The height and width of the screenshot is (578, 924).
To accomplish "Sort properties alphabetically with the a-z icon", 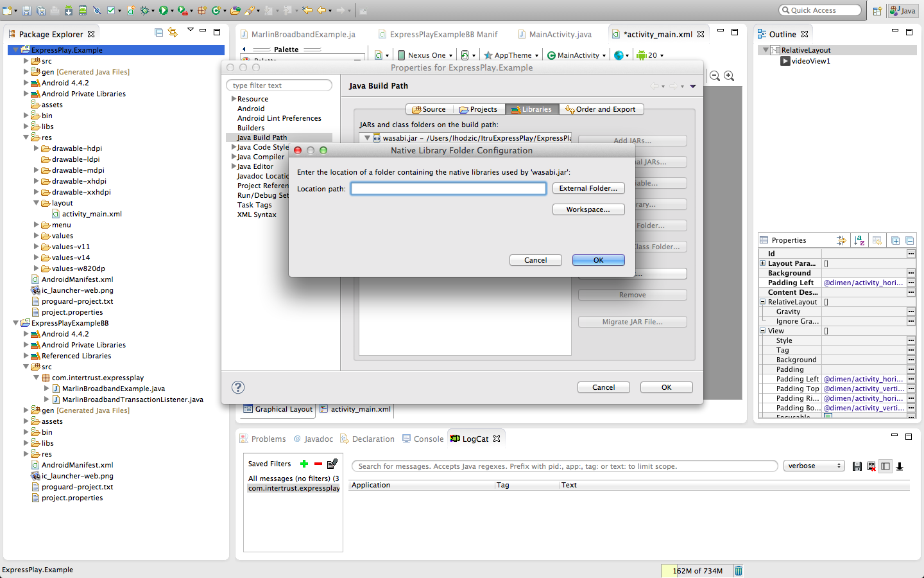I will pos(859,240).
